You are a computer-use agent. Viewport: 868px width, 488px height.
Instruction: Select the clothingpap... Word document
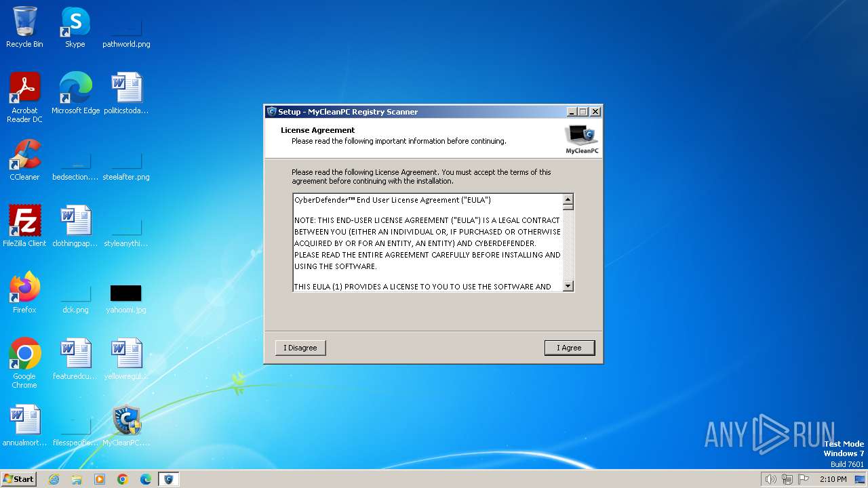pyautogui.click(x=75, y=226)
